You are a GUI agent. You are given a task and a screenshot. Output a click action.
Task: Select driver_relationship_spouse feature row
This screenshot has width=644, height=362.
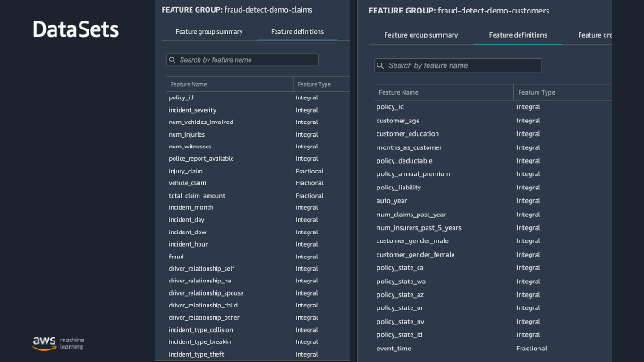pos(258,293)
